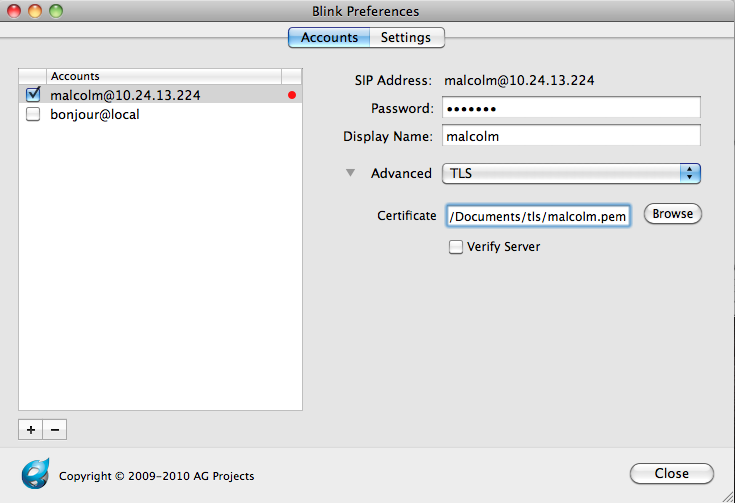Click the red window close button
This screenshot has height=503, width=735.
pos(14,11)
